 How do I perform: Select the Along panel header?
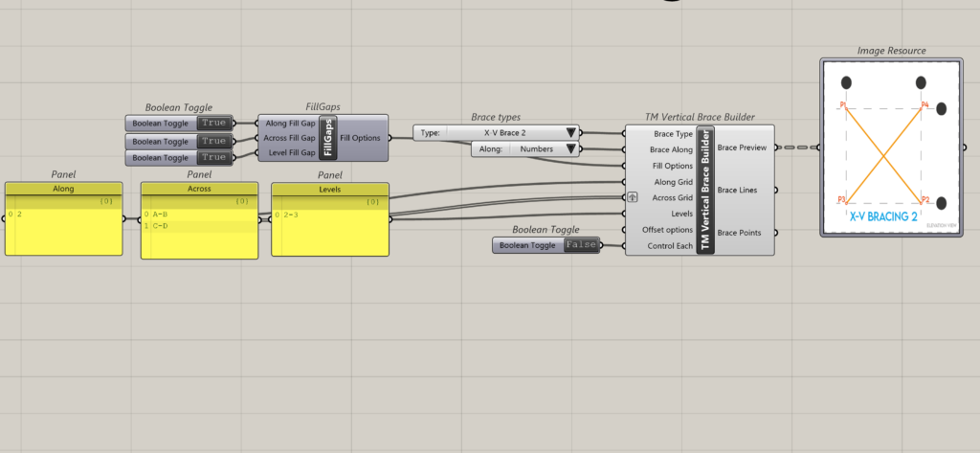pos(64,189)
